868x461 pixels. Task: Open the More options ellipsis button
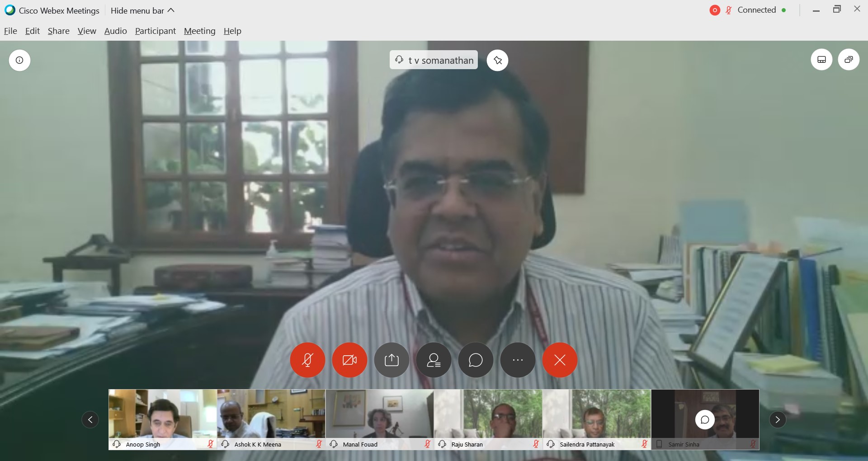518,360
